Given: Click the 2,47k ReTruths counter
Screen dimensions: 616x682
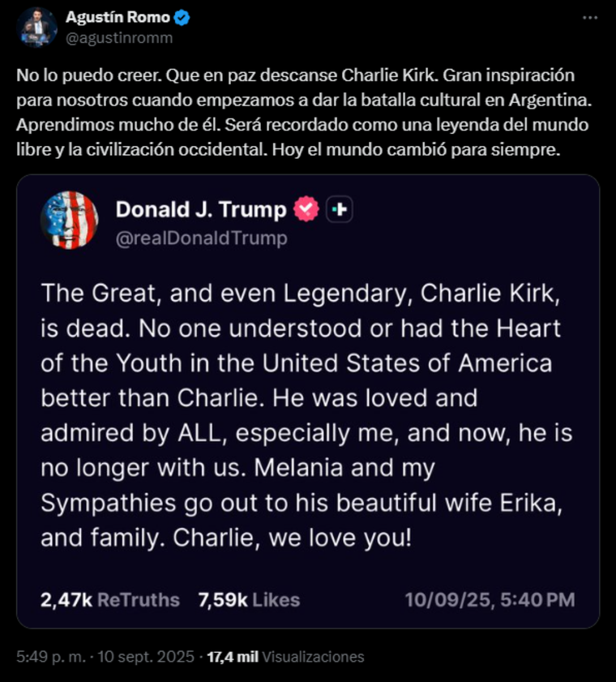Looking at the screenshot, I should [109, 600].
